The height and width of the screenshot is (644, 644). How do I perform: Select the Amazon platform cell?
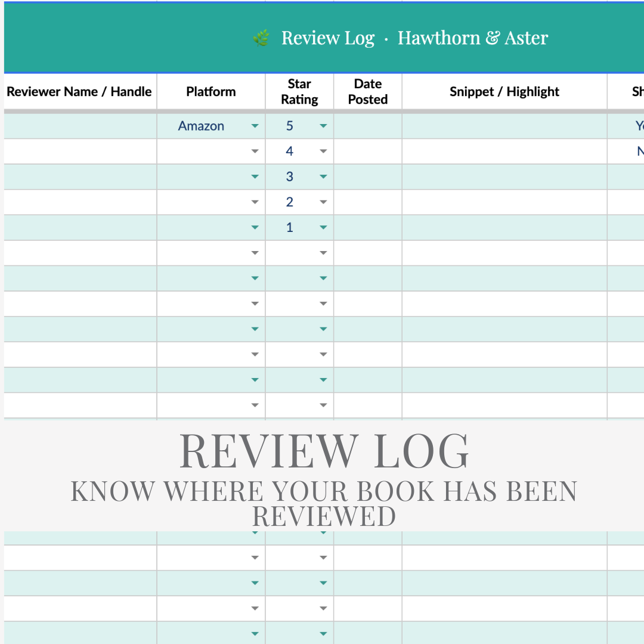pyautogui.click(x=210, y=126)
